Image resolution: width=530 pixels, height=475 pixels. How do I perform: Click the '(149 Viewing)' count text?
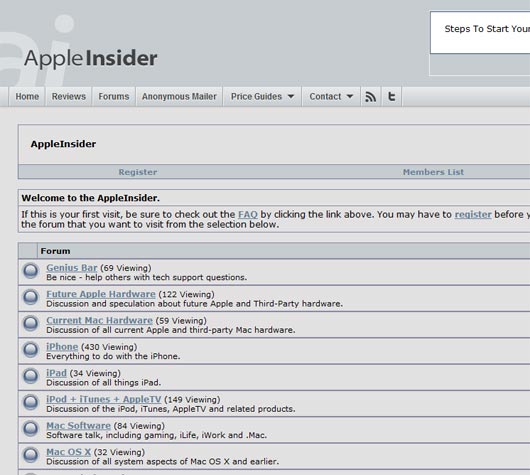point(192,400)
